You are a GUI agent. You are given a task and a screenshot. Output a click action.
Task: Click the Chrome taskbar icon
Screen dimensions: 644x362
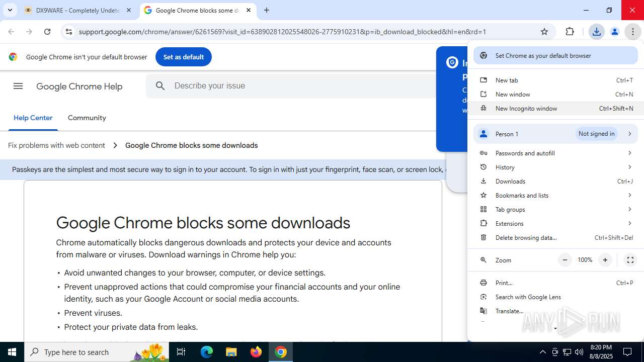tap(281, 352)
